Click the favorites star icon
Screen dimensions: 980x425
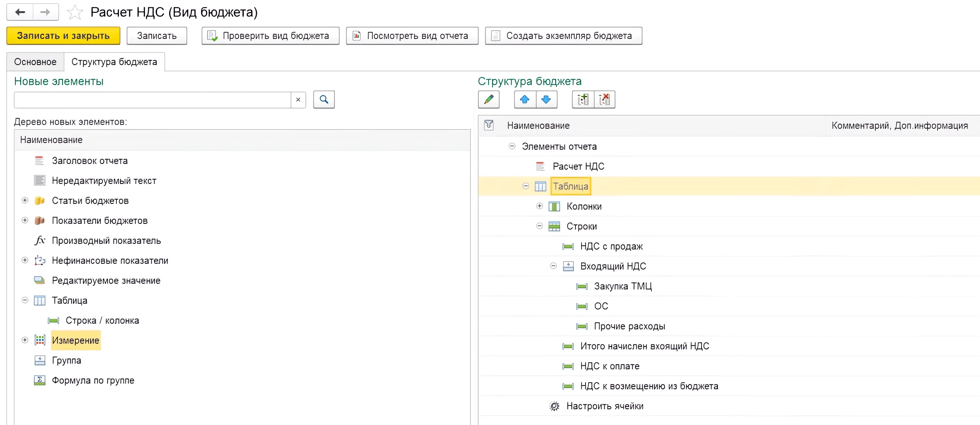[74, 12]
